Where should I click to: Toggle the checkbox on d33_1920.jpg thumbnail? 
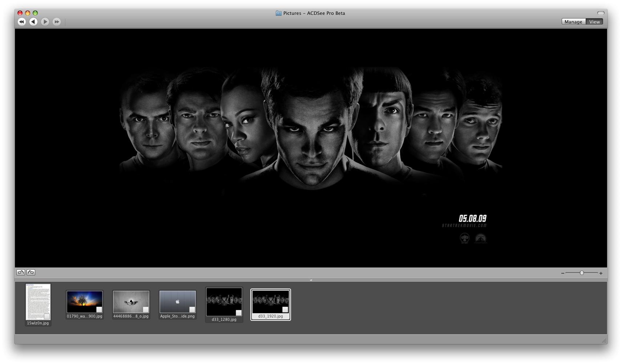[285, 310]
